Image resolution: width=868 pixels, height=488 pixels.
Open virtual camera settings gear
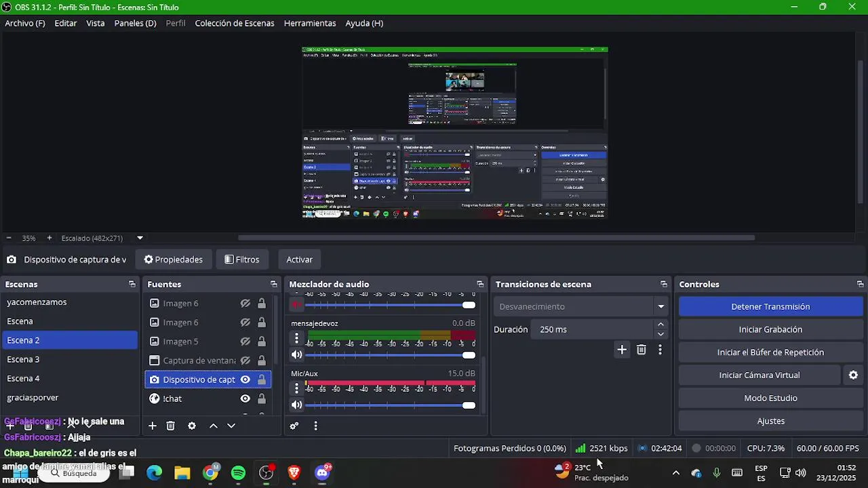click(x=853, y=375)
